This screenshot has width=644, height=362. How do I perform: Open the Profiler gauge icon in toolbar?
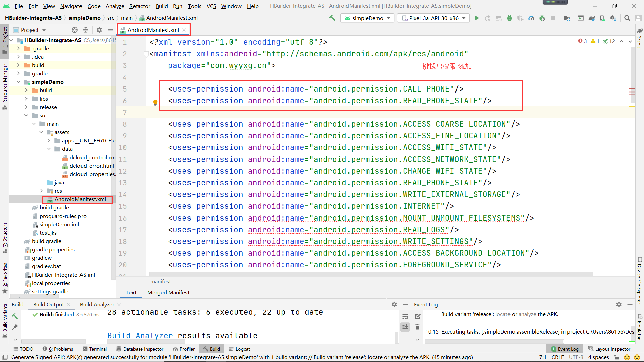531,18
